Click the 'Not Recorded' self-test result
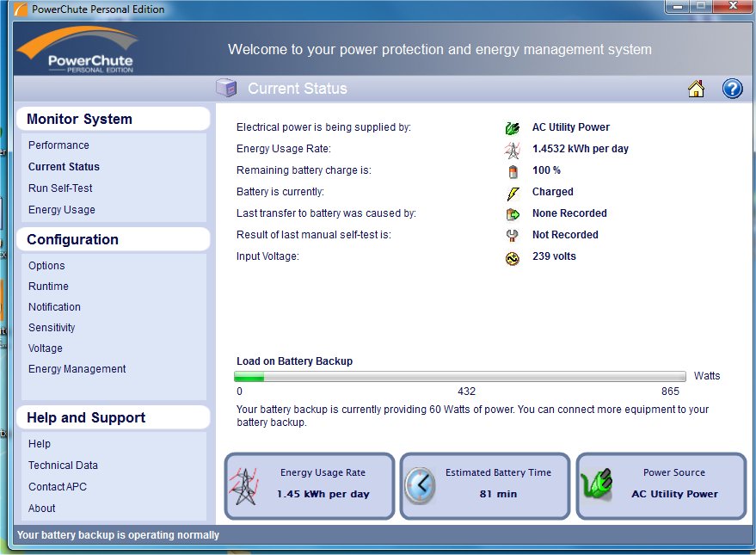The image size is (756, 555). pos(565,235)
